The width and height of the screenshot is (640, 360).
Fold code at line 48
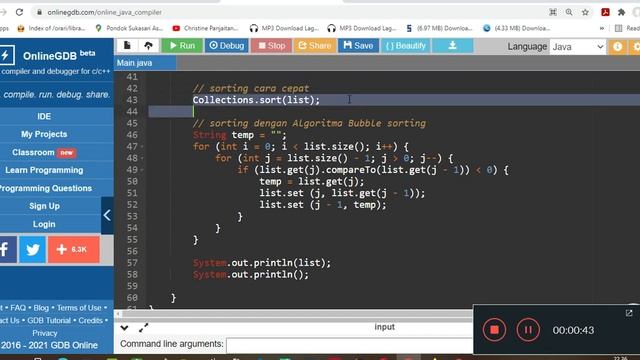point(142,158)
